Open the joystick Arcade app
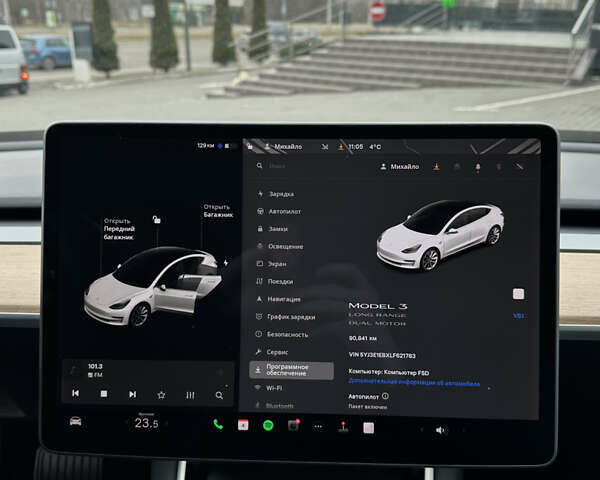Screen dimensions: 600x480 pyautogui.click(x=343, y=427)
